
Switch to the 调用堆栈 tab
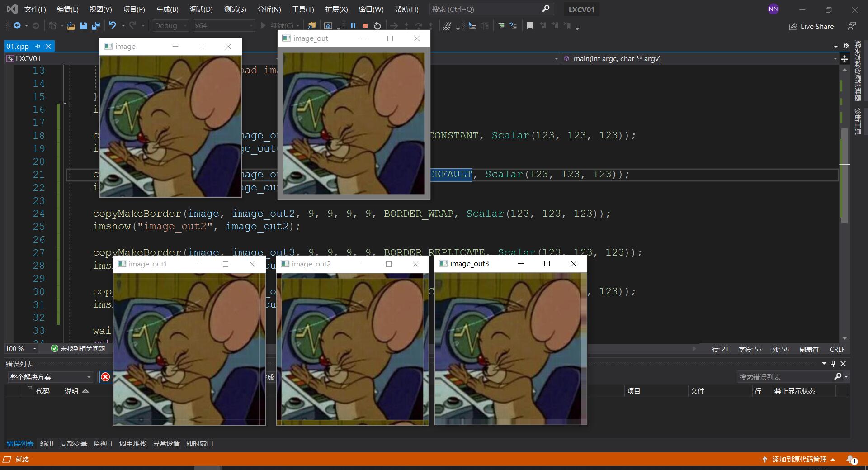pos(132,443)
